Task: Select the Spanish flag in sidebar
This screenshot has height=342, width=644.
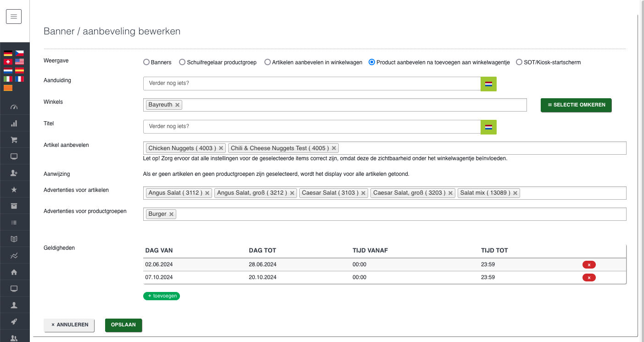Action: tap(19, 70)
